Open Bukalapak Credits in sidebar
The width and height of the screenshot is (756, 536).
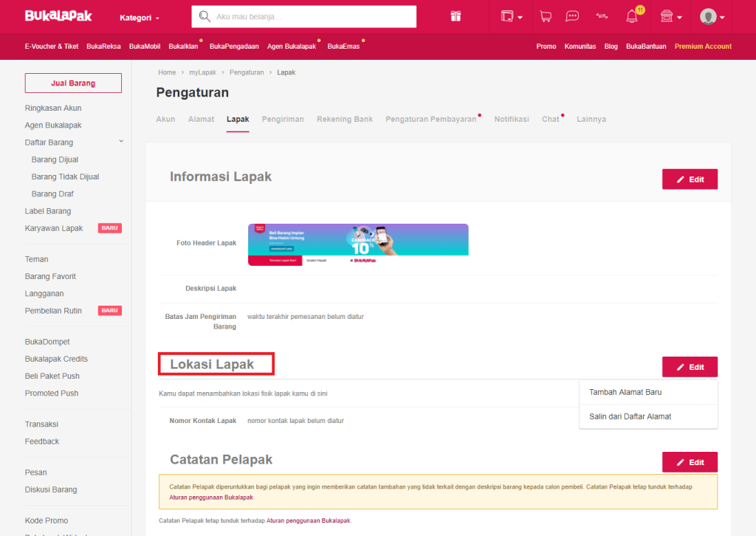(x=56, y=359)
